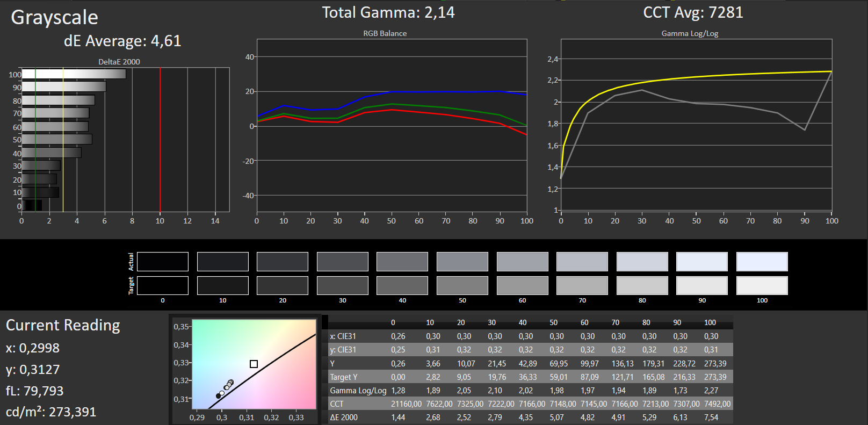Click Gamma Log/Log value 1,73
868x425 pixels.
click(x=681, y=391)
